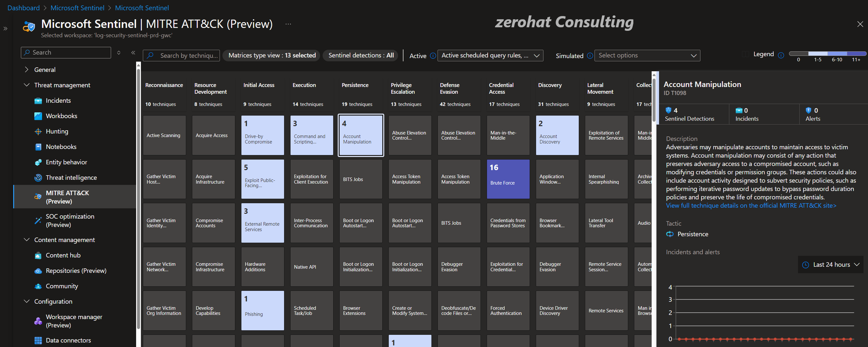
Task: Open official MITRE ATT&CK site link
Action: (x=751, y=205)
